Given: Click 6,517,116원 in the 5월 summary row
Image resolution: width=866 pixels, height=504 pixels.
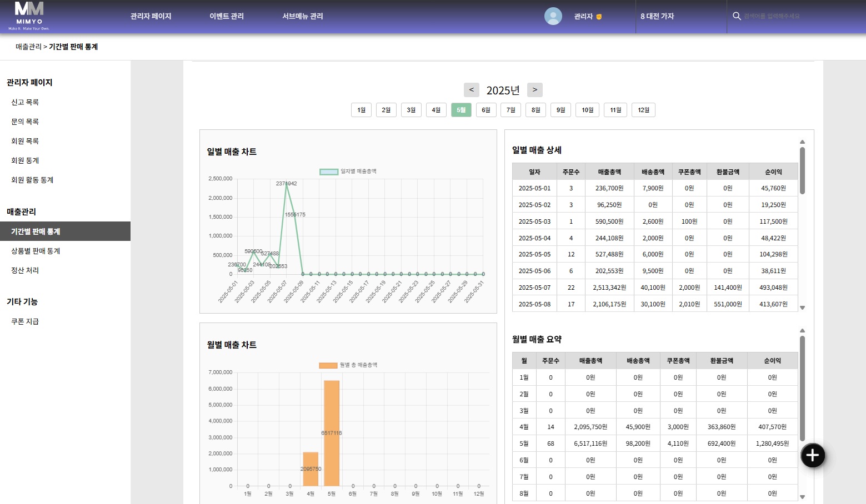Looking at the screenshot, I should pos(590,443).
